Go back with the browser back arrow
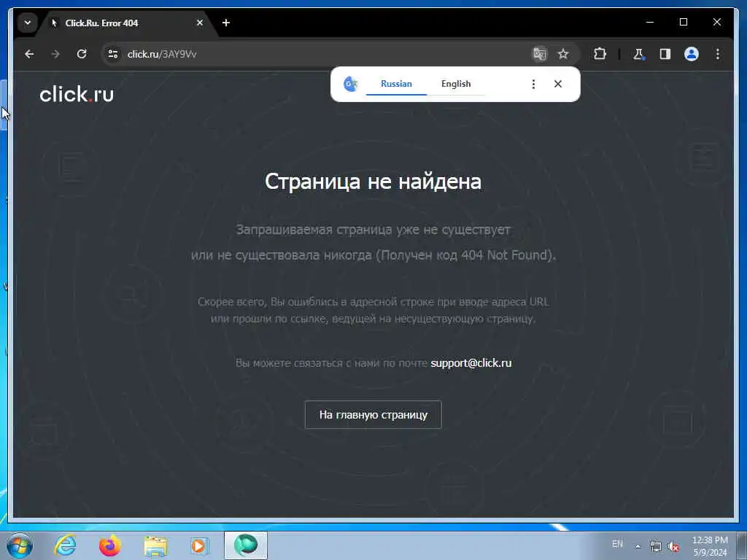The height and width of the screenshot is (560, 747). click(x=29, y=54)
